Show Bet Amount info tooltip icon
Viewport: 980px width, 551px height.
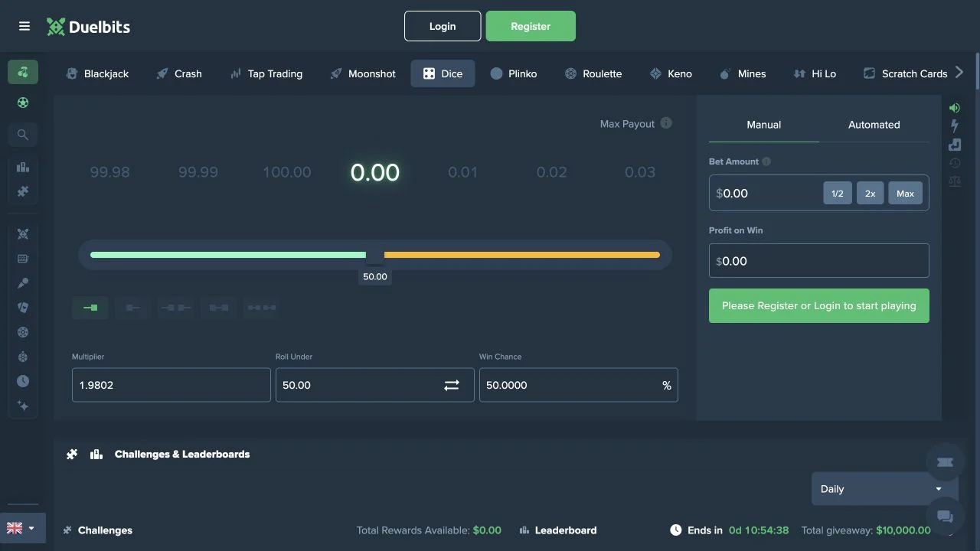[766, 161]
